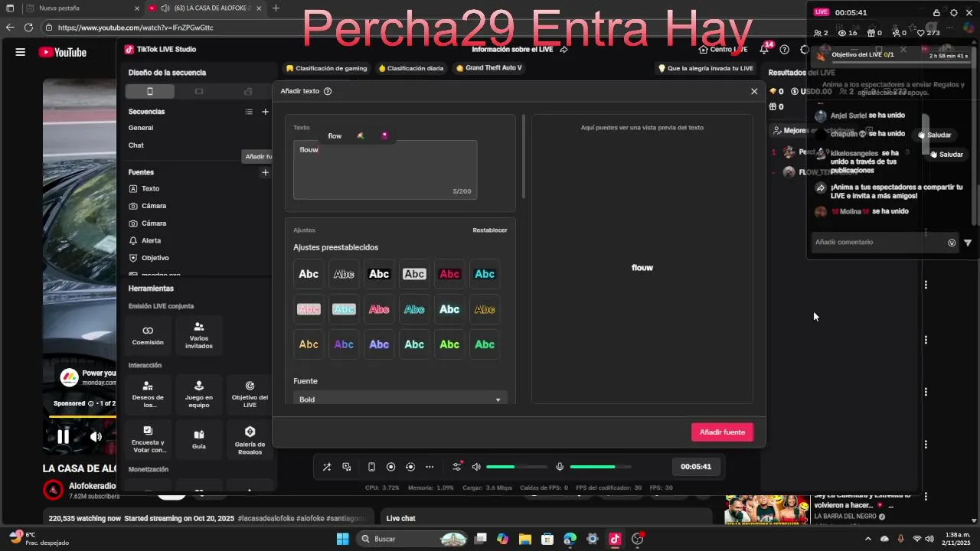Toggle the lock on the floating LIVE panel
Viewport: 980px width, 551px height.
(936, 12)
